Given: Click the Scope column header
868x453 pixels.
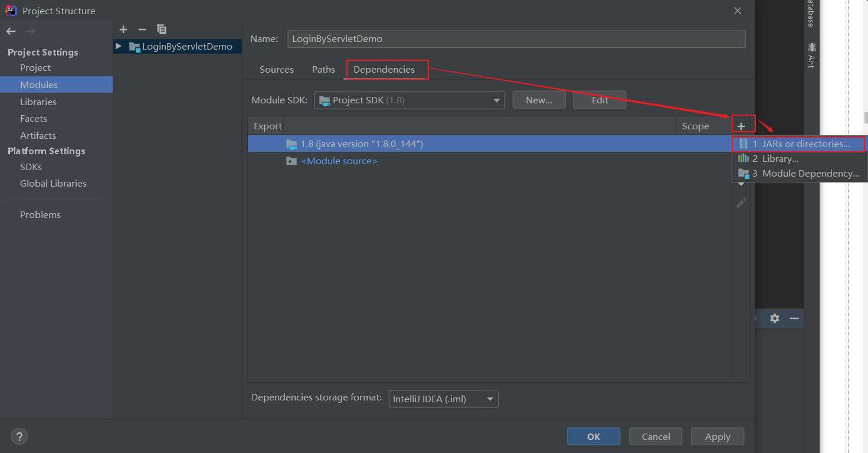Looking at the screenshot, I should [x=696, y=126].
